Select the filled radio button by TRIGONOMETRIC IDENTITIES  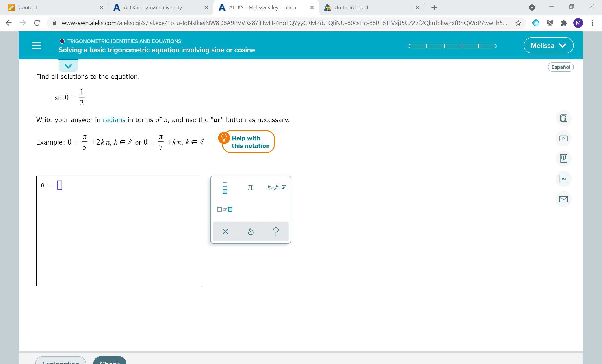62,41
